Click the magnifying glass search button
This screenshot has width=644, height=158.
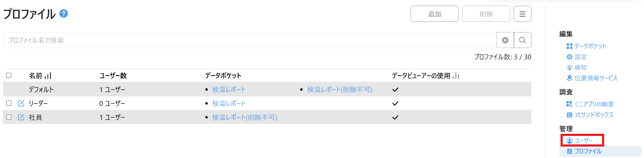point(522,40)
